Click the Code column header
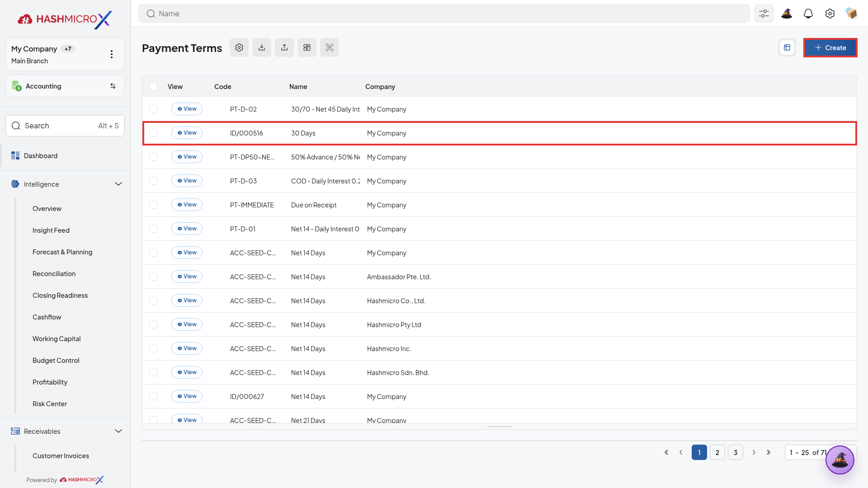The image size is (868, 488). coord(223,86)
